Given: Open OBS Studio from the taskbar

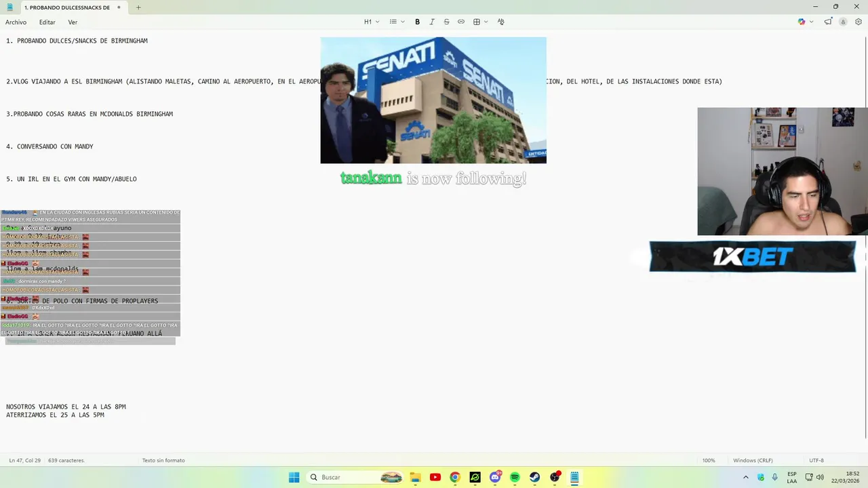Looking at the screenshot, I should (555, 477).
